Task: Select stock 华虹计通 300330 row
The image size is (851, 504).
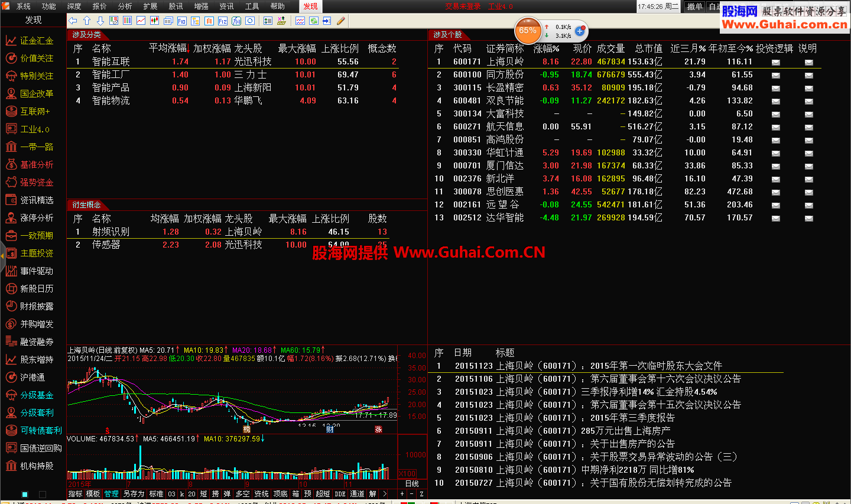Action: coord(625,153)
